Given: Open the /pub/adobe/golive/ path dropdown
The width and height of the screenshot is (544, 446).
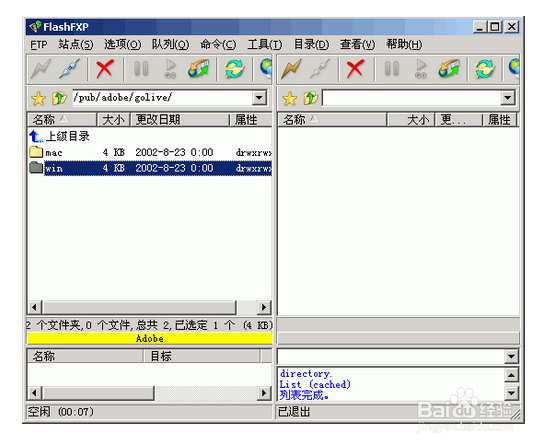Looking at the screenshot, I should [x=259, y=98].
